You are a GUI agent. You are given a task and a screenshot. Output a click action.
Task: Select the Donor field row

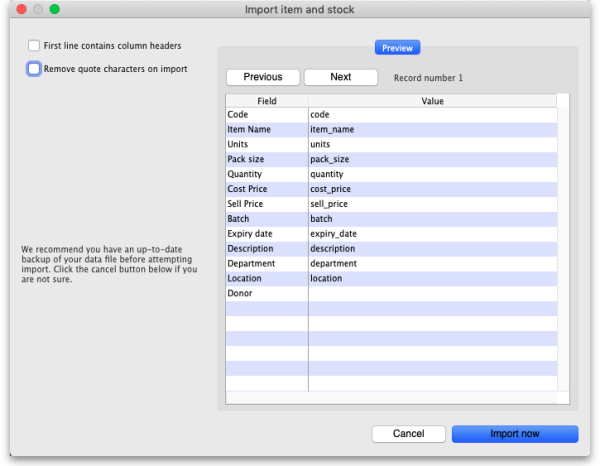click(266, 293)
